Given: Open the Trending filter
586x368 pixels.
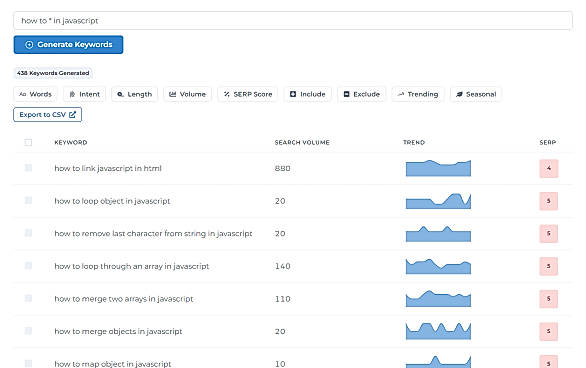Looking at the screenshot, I should coord(418,94).
